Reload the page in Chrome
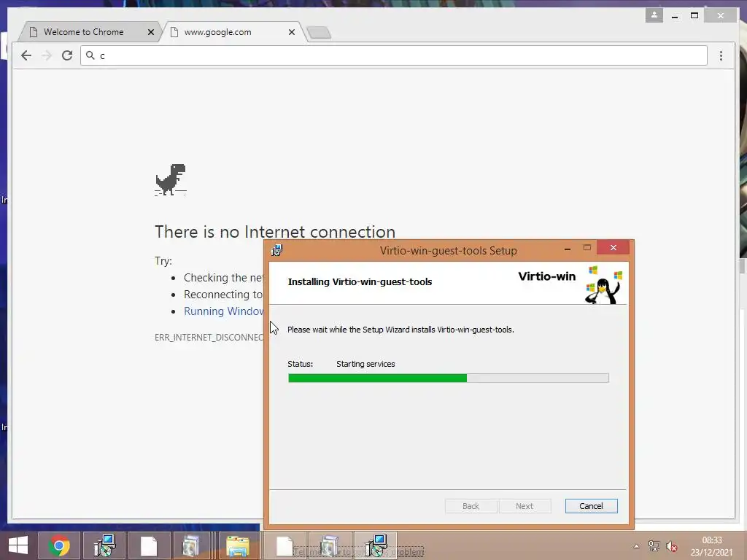The height and width of the screenshot is (560, 747). click(x=67, y=55)
